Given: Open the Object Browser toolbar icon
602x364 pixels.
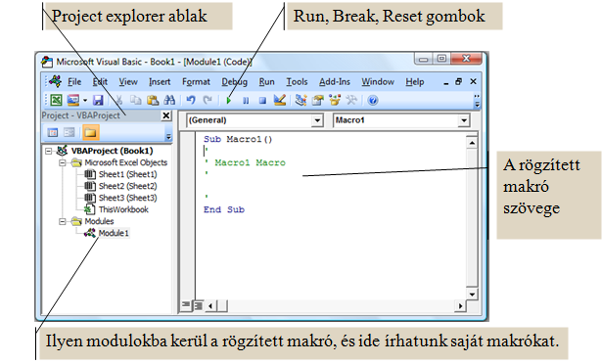Looking at the screenshot, I should [335, 100].
